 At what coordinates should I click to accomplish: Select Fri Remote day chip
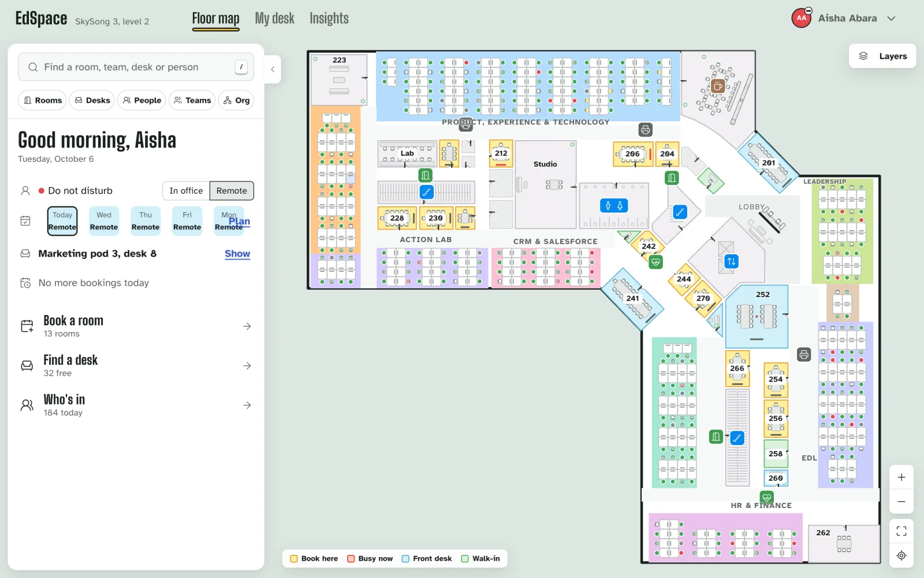[187, 221]
